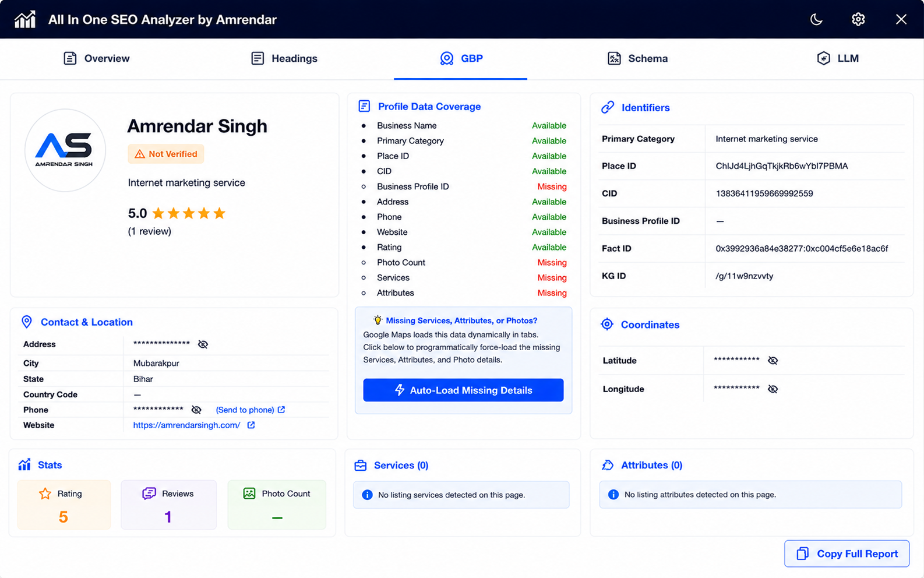Click the info icon in Attributes notice
Screen dimensions: 924x578
point(613,495)
